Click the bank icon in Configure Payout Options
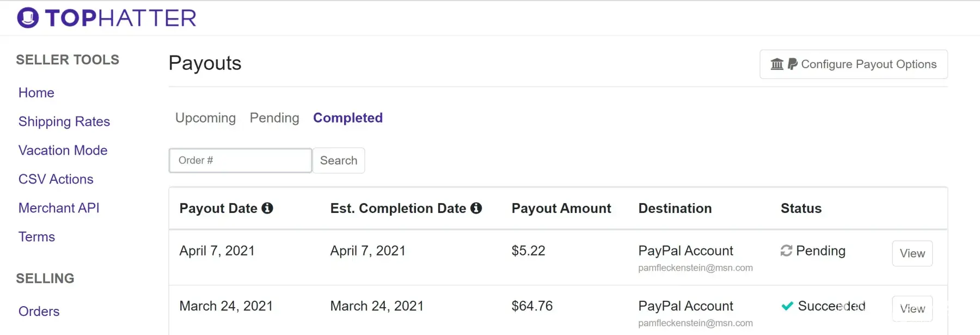The height and width of the screenshot is (335, 980). [777, 64]
